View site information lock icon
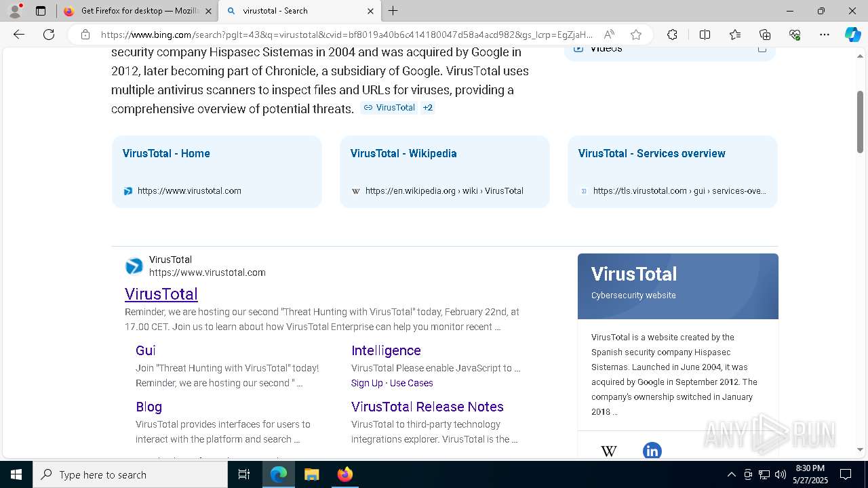868x488 pixels. coord(85,35)
